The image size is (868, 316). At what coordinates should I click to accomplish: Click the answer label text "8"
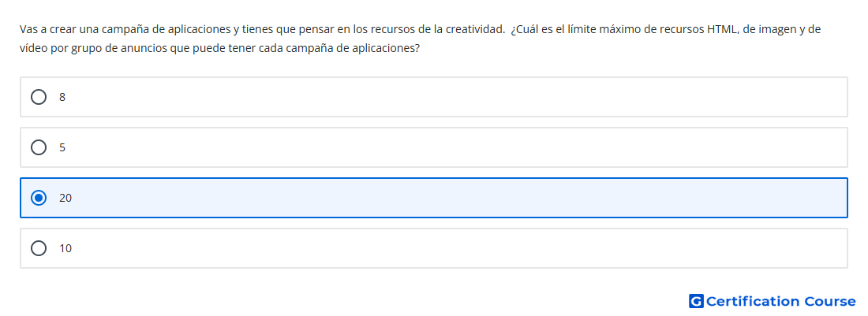[62, 97]
